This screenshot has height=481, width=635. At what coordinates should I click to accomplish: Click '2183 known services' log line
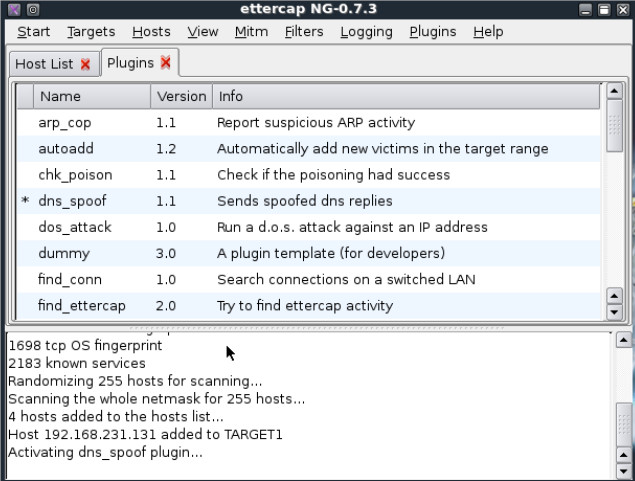click(x=77, y=363)
